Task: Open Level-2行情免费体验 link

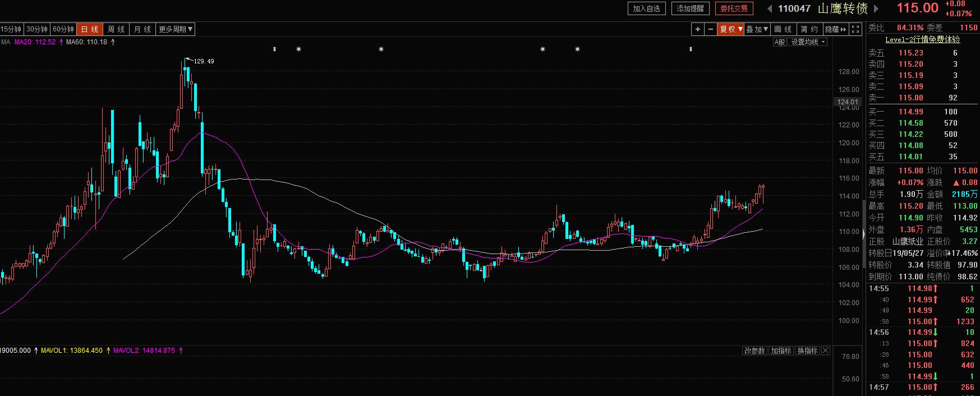Action: click(x=923, y=39)
